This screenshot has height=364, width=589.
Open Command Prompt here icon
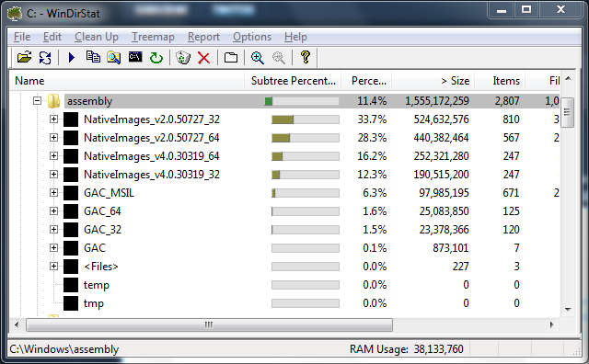tap(135, 57)
